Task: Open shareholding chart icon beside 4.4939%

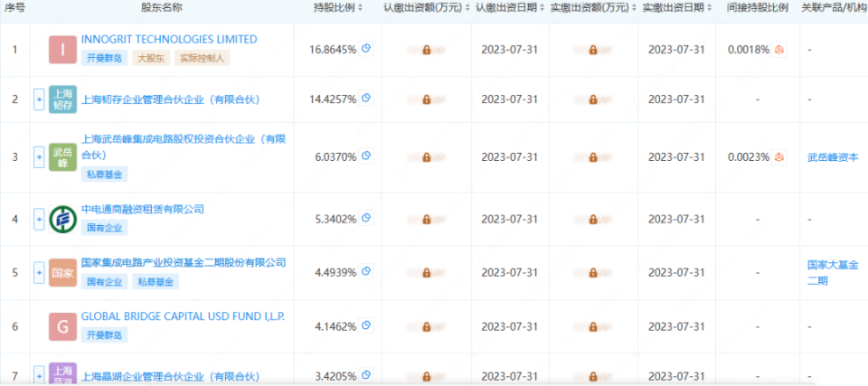Action: (365, 271)
